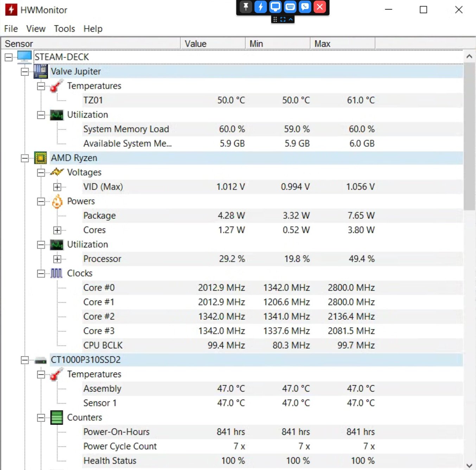Click the green Counters icon

pos(57,418)
